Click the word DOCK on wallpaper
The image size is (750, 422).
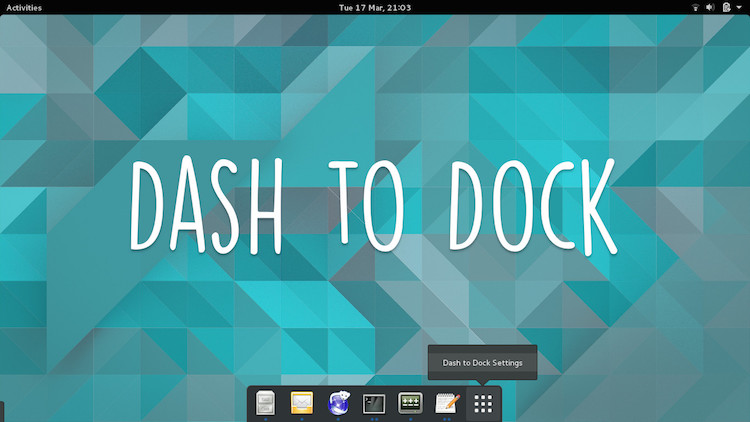pos(527,203)
